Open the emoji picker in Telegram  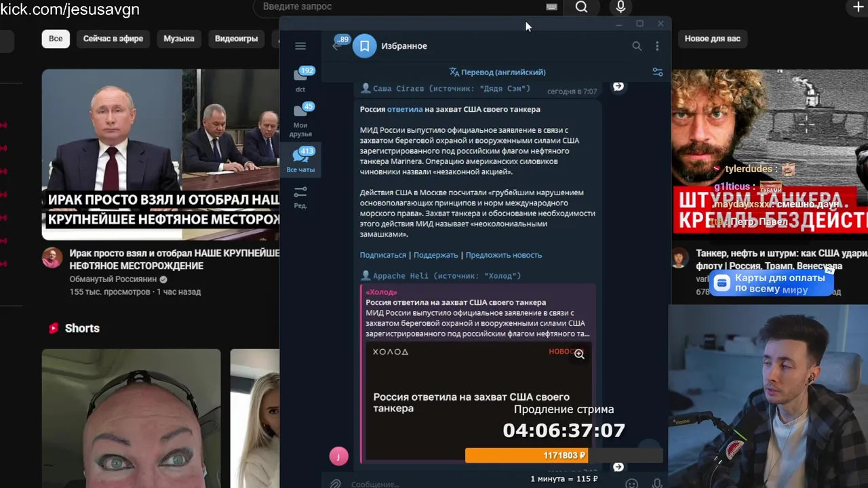tap(631, 484)
